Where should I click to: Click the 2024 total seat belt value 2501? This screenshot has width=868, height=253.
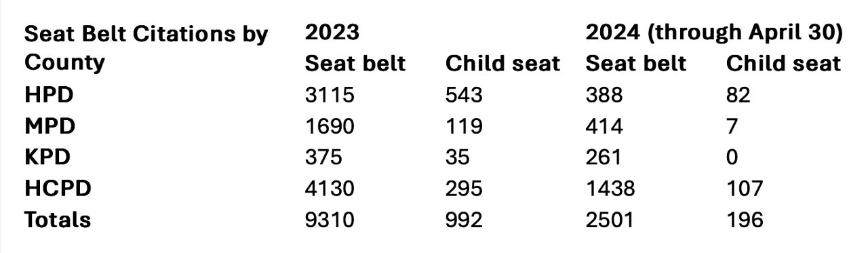(x=609, y=220)
